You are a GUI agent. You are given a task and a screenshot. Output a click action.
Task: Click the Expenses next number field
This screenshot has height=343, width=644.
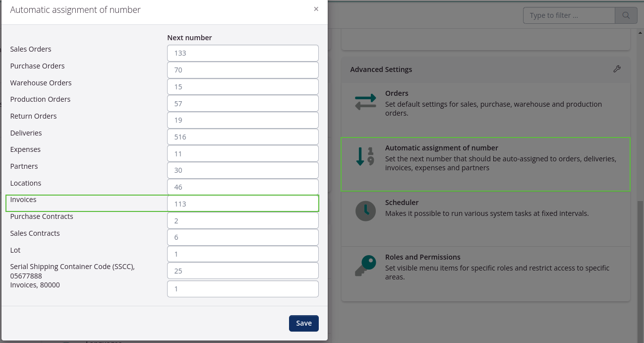tap(242, 153)
